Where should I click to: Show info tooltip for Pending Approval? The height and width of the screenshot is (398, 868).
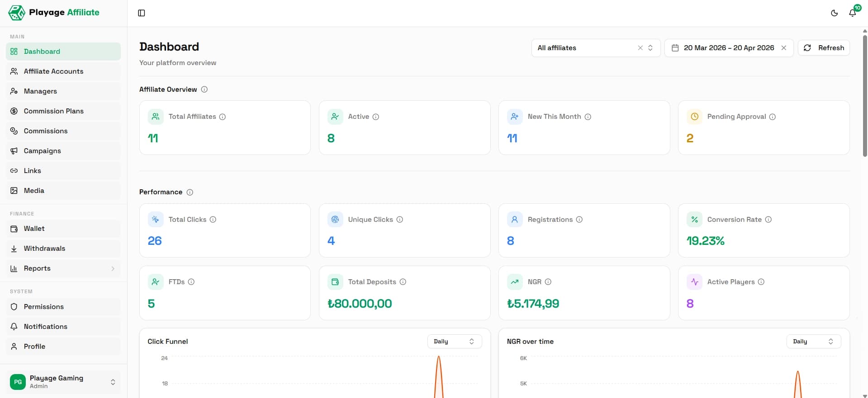click(x=773, y=117)
